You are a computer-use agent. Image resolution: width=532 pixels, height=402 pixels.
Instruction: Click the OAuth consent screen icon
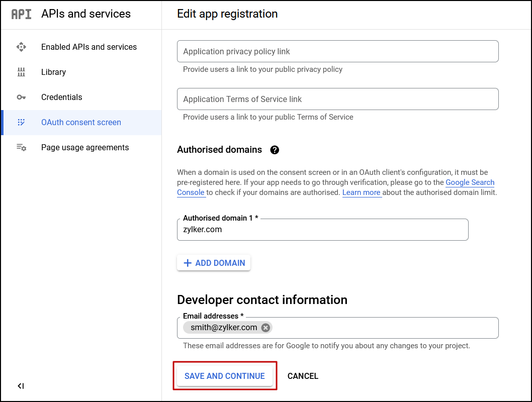[21, 122]
